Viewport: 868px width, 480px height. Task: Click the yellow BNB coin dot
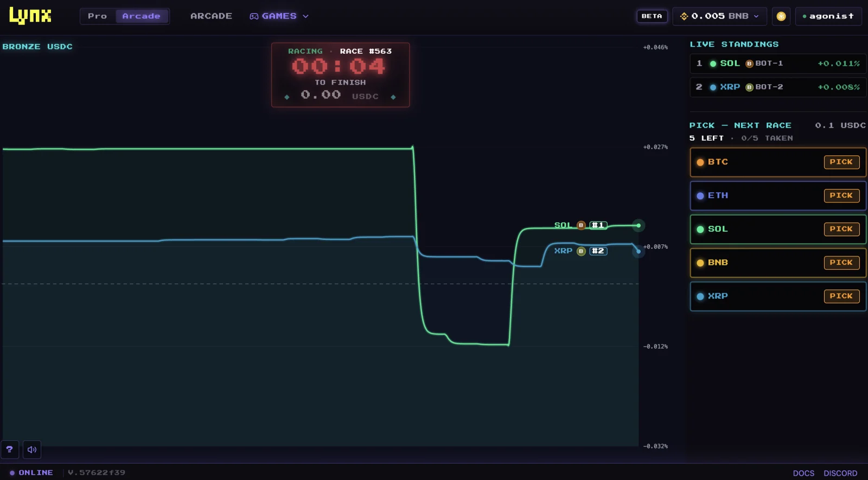pos(700,263)
